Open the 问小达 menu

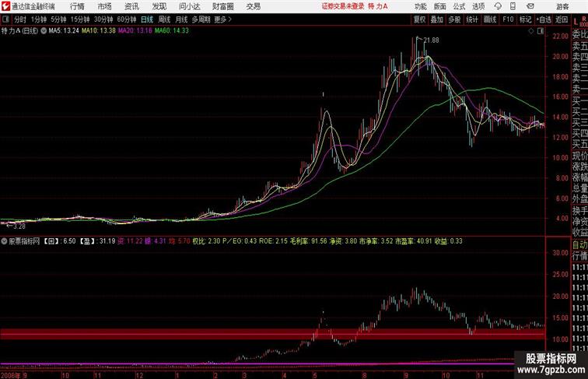pos(189,6)
